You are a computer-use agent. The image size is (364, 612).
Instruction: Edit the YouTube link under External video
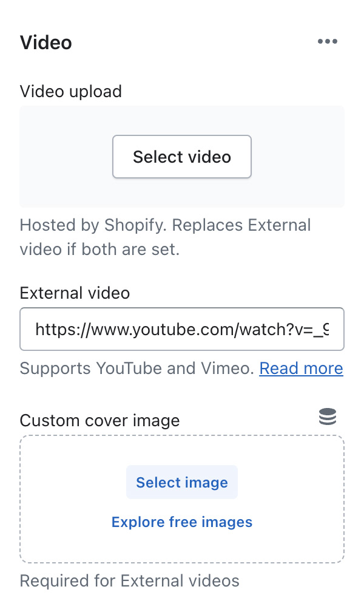coord(182,329)
